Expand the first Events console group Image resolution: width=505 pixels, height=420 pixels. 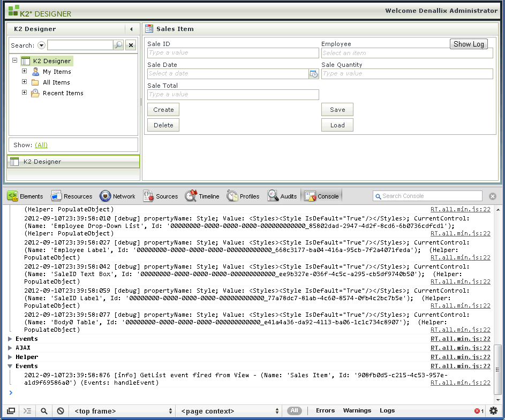click(x=10, y=339)
